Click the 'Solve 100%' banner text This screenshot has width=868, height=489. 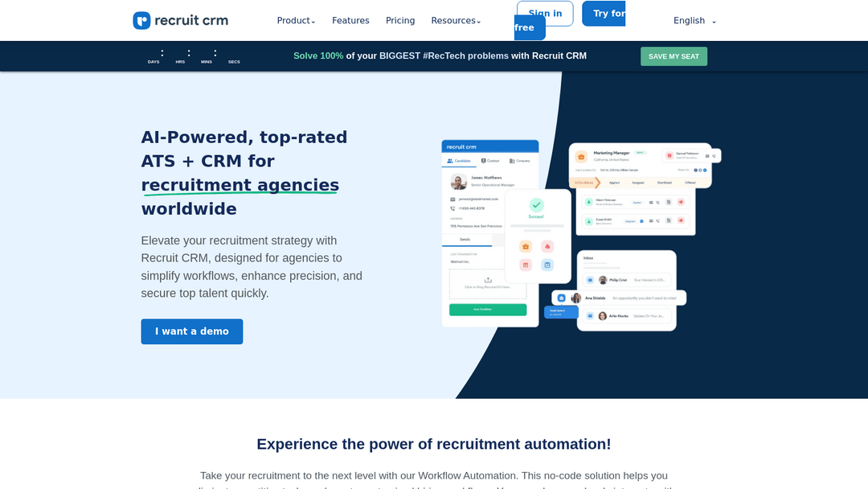click(x=318, y=56)
